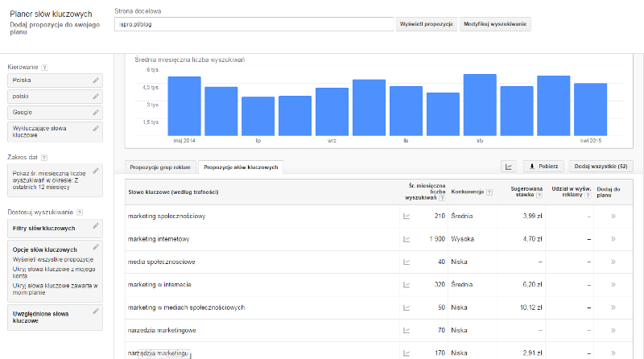Click Wyświetl propozycje button
Viewport: 644px width, 359px height.
click(427, 24)
